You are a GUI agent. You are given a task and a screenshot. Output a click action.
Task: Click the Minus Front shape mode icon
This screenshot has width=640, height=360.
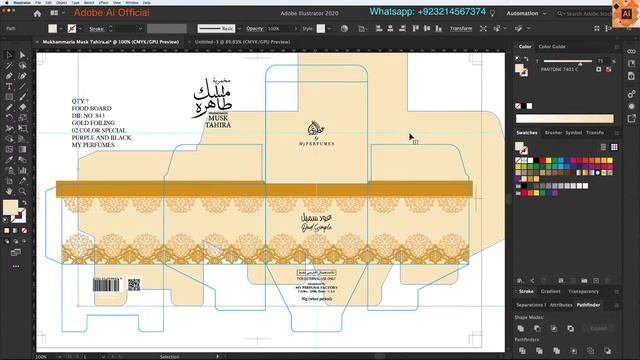tap(537, 329)
